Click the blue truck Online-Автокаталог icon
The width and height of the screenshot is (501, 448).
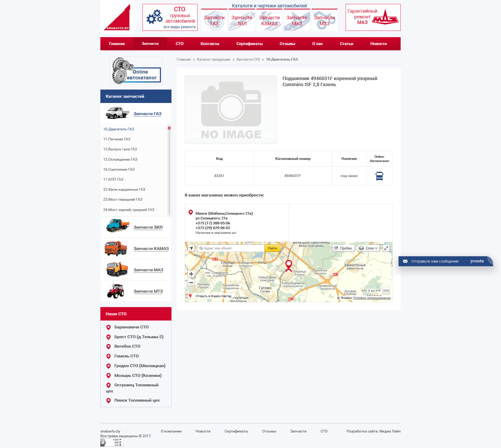(x=379, y=176)
